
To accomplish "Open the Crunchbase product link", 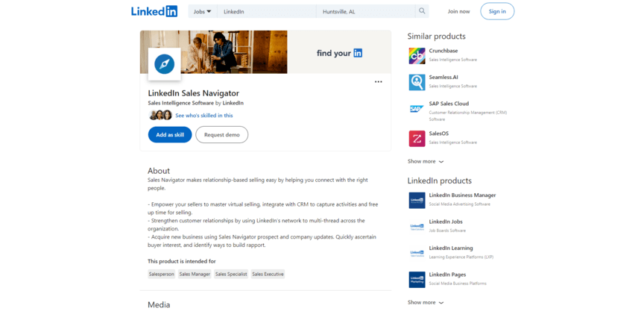I will 443,51.
